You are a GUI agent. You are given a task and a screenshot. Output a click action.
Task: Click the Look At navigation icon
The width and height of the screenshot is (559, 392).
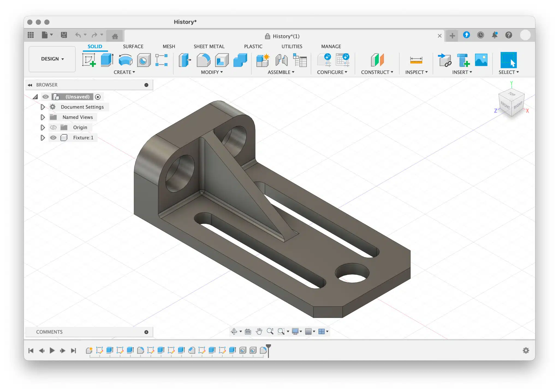coord(248,331)
